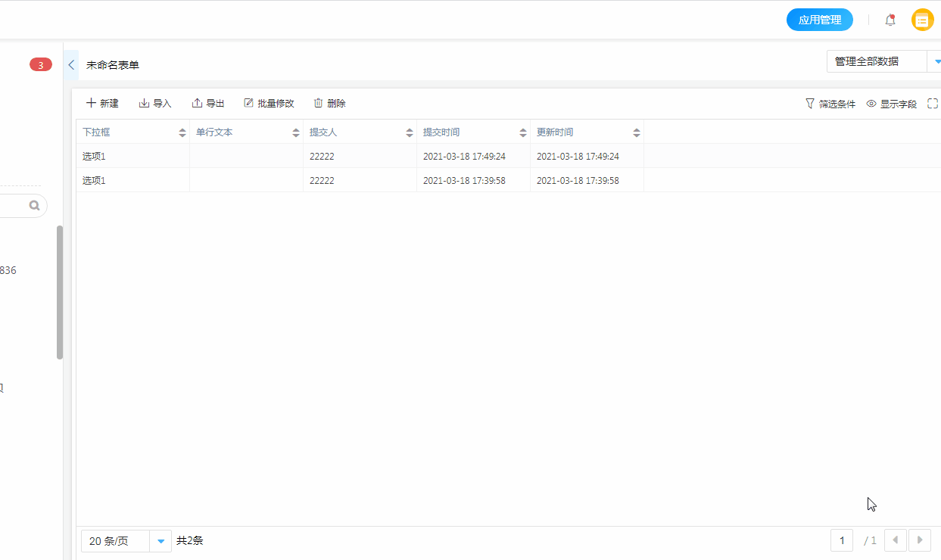Click 新建 to create a record

tap(102, 104)
